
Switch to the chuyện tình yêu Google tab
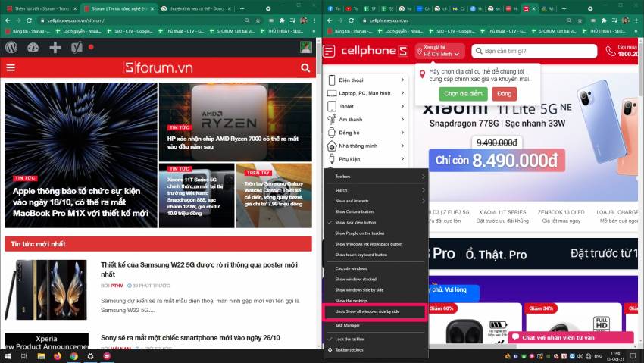click(x=196, y=8)
